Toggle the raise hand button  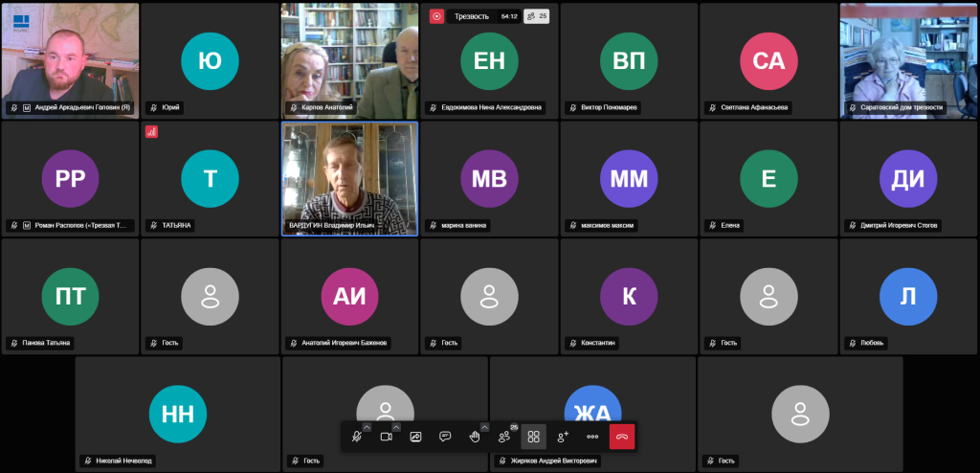pos(475,437)
